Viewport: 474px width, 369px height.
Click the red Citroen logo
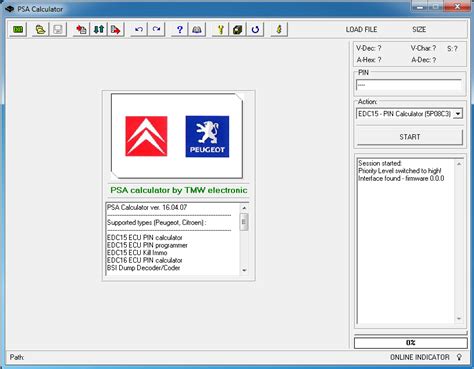point(146,136)
